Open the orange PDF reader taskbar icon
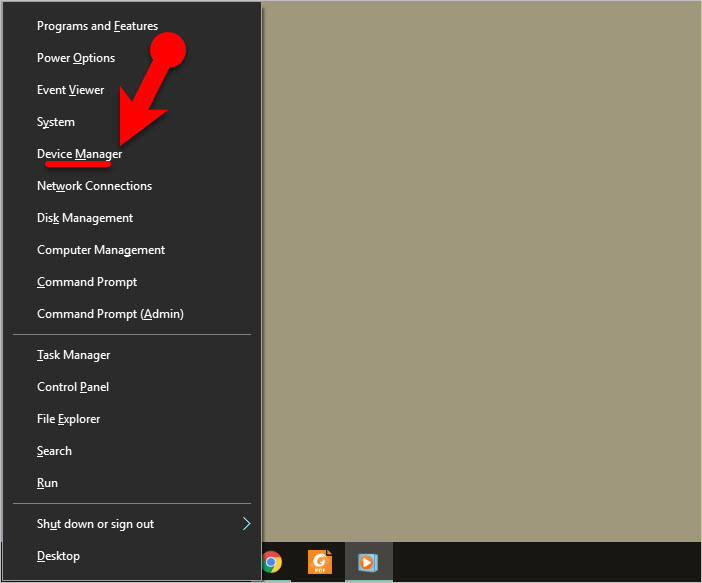 click(x=320, y=562)
